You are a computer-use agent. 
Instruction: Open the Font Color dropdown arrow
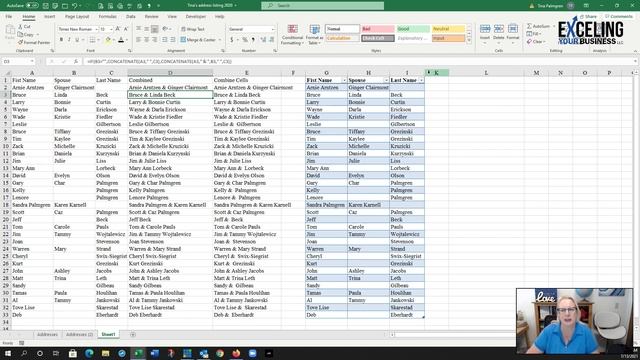[127, 40]
